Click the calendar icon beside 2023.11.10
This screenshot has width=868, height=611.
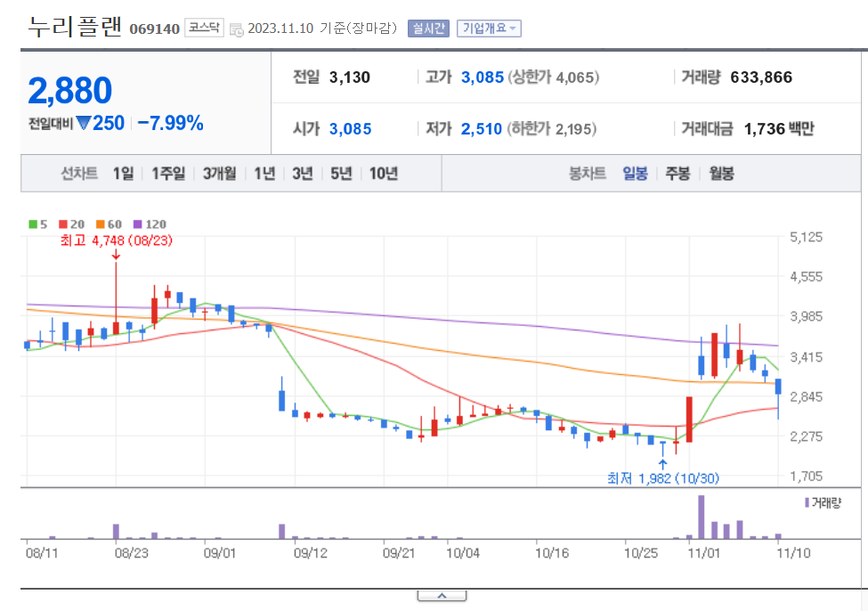tap(237, 30)
